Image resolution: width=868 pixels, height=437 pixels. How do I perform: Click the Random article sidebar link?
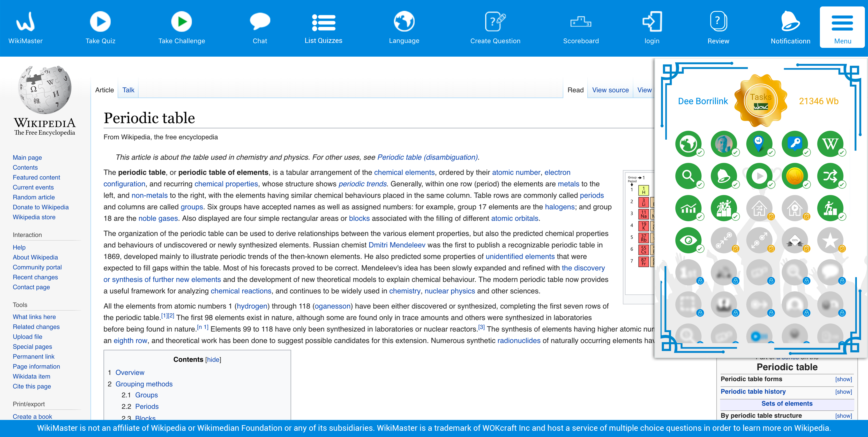click(x=34, y=197)
